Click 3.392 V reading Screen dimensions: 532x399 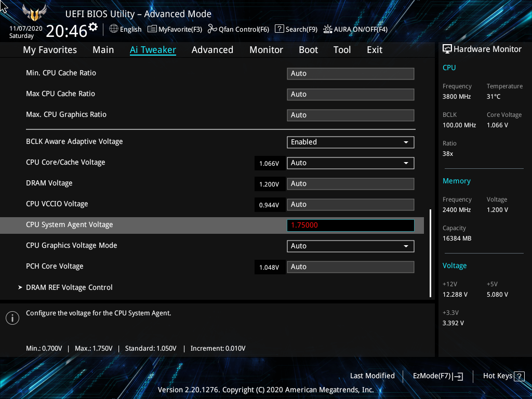click(x=453, y=323)
